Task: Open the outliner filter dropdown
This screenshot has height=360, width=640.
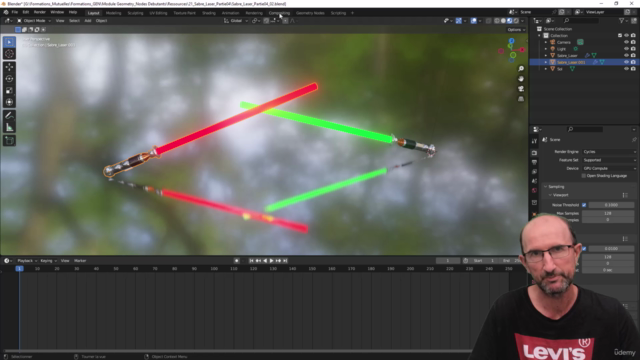Action: click(622, 20)
